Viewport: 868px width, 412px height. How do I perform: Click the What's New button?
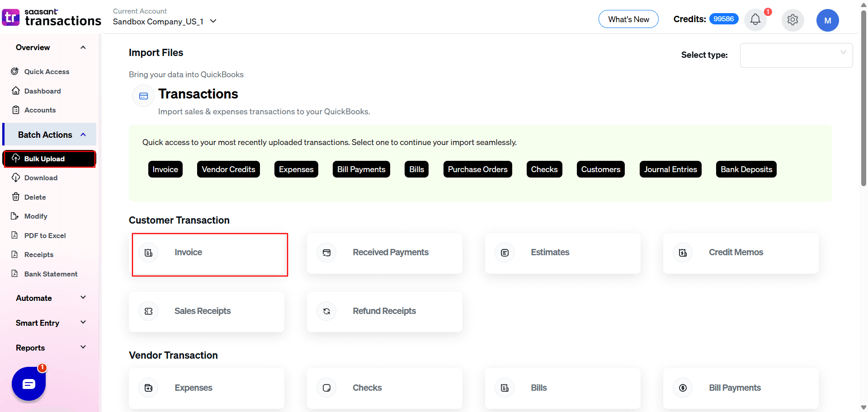pyautogui.click(x=628, y=19)
